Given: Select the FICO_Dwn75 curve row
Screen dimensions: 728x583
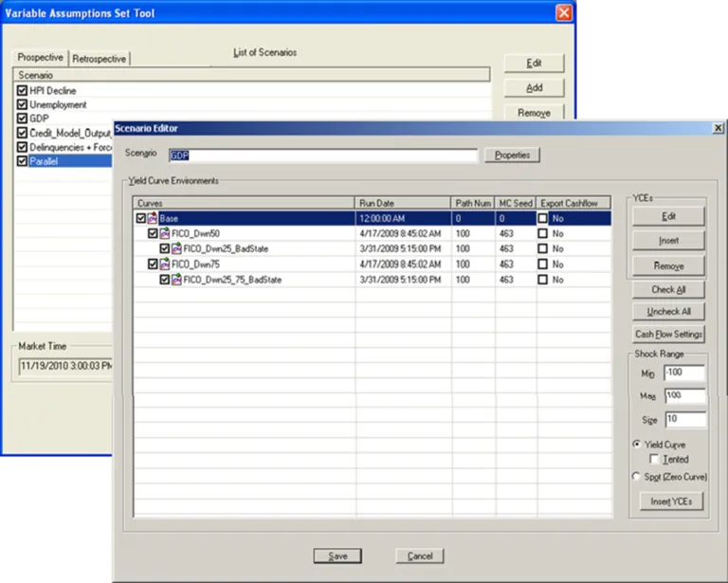Looking at the screenshot, I should pos(373,264).
